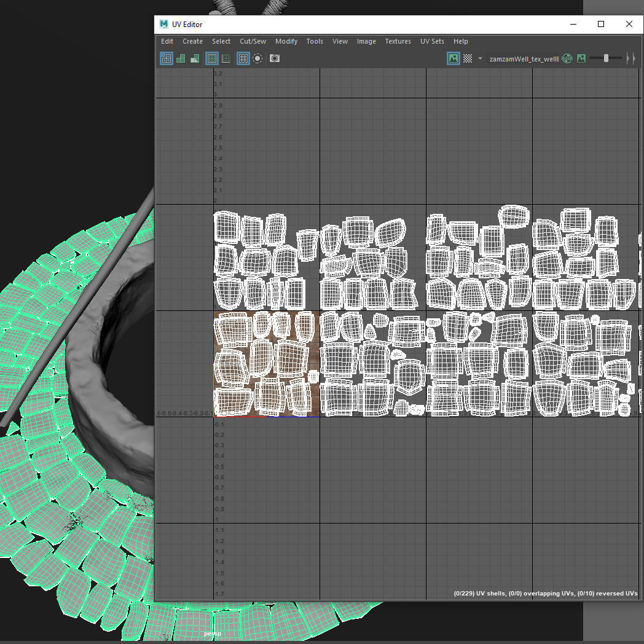644x644 pixels.
Task: Toggle shaded UV shells display icon
Action: coord(181,59)
